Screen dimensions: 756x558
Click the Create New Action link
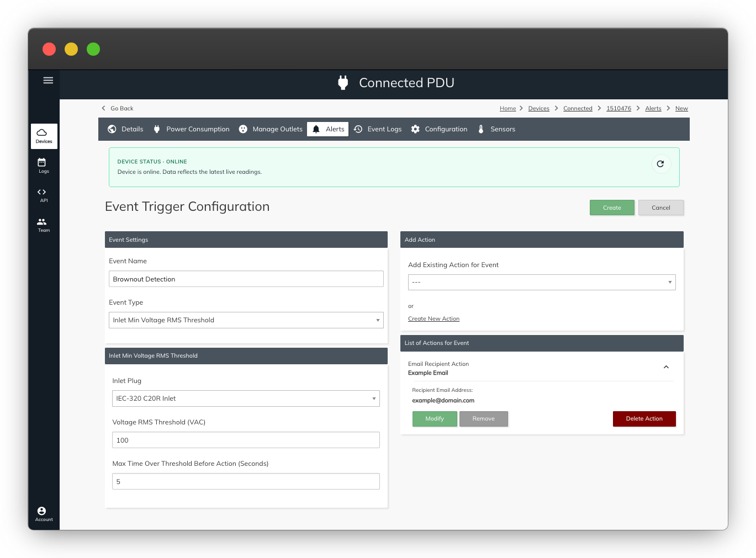(433, 318)
